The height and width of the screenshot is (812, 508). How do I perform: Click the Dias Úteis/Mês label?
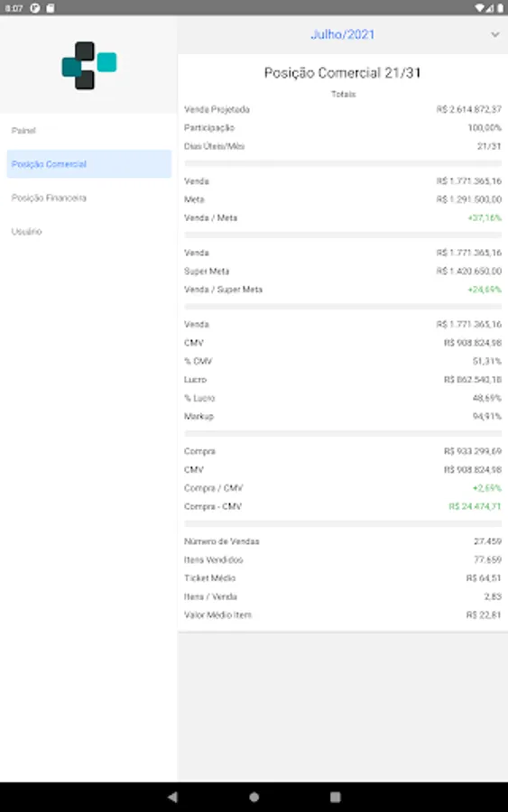point(214,146)
